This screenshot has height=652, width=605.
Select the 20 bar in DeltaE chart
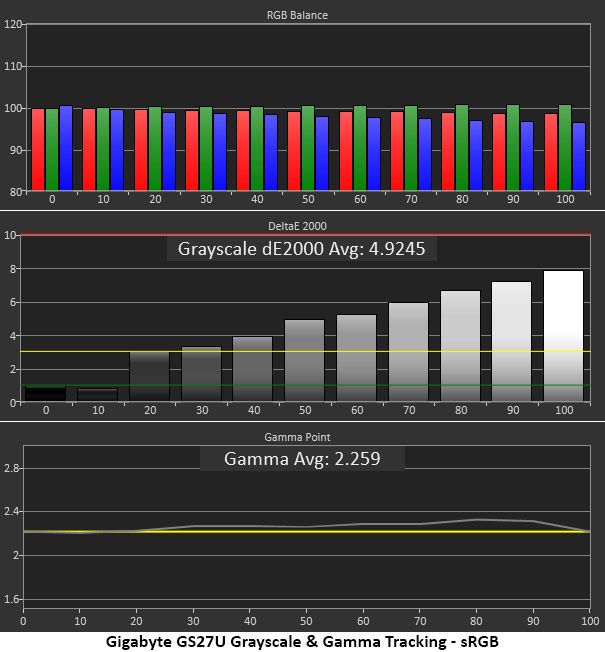point(150,376)
